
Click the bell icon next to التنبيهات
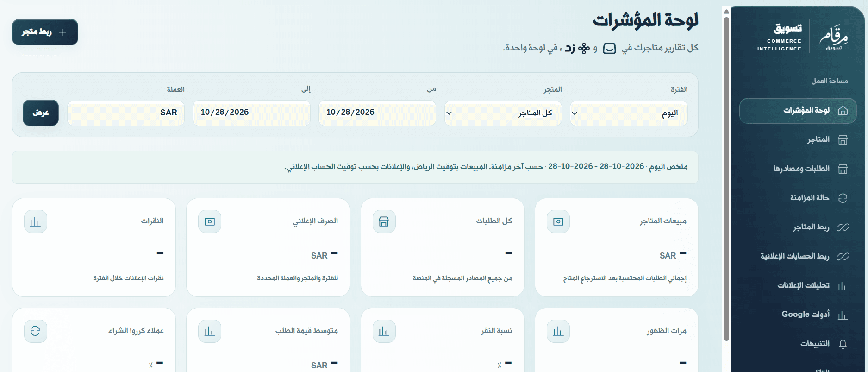coord(843,344)
